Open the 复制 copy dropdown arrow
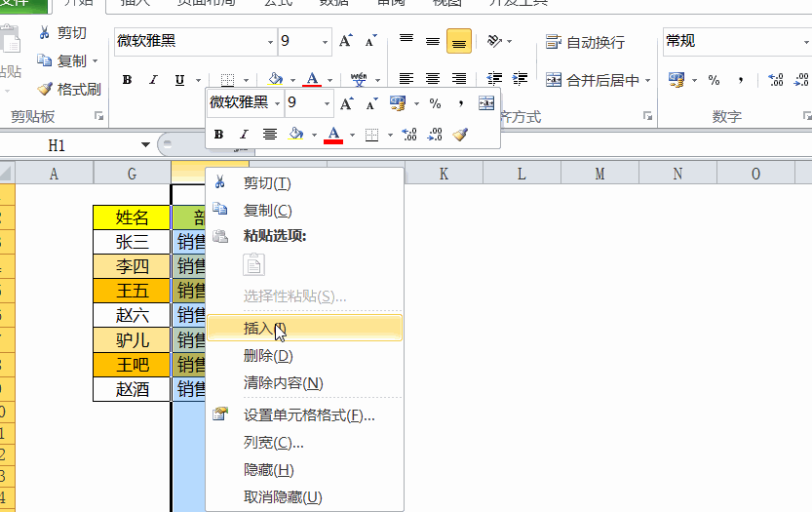 click(96, 61)
